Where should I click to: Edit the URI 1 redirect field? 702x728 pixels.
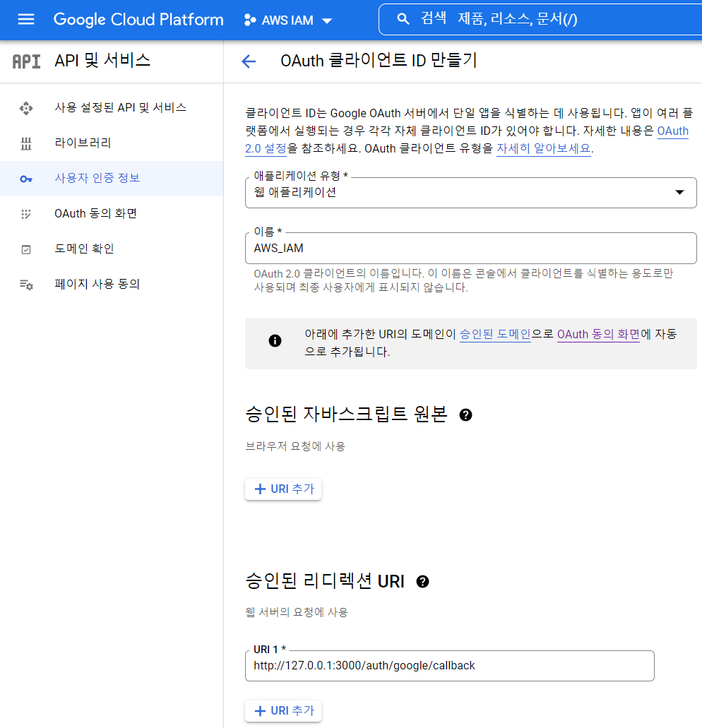click(x=449, y=666)
